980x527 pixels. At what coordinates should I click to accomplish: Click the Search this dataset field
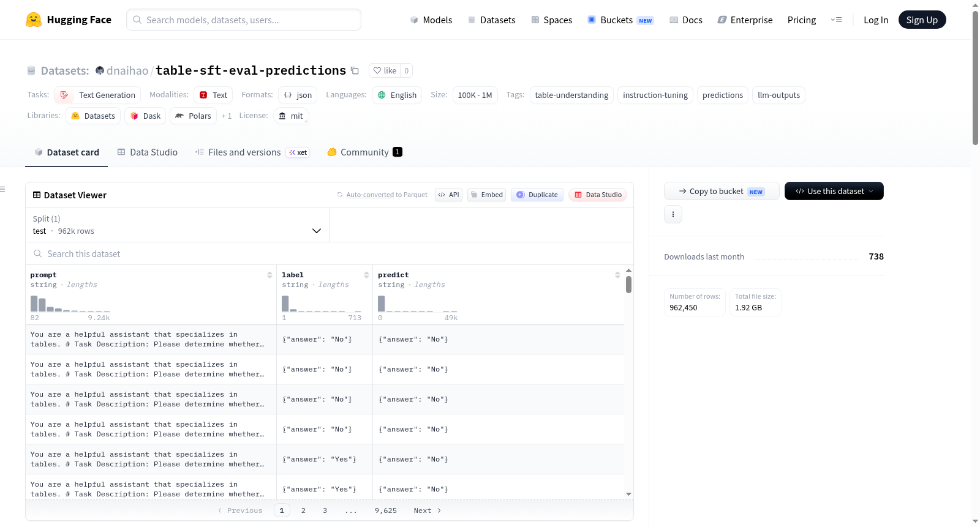pyautogui.click(x=330, y=253)
